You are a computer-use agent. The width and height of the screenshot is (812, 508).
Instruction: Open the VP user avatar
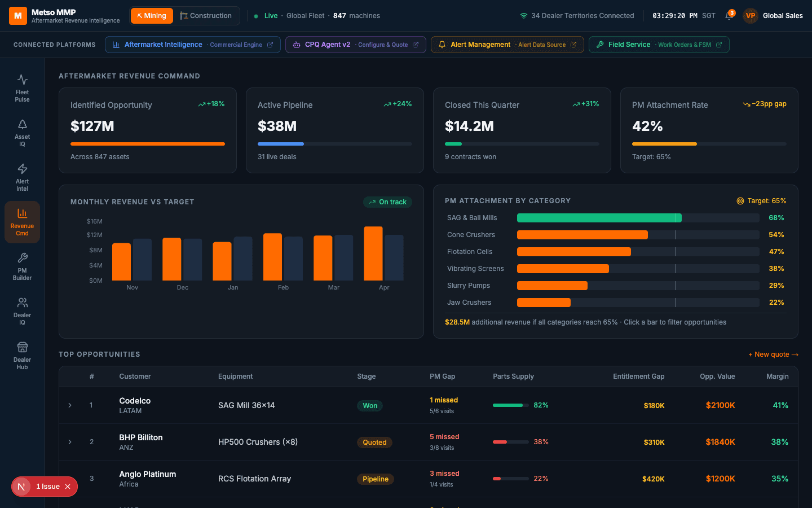click(750, 16)
